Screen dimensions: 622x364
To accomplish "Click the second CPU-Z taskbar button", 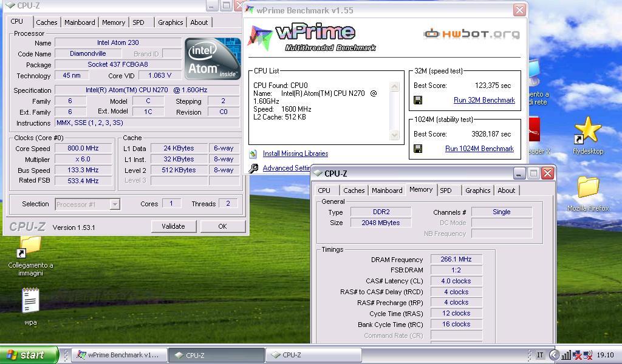I will click(313, 355).
